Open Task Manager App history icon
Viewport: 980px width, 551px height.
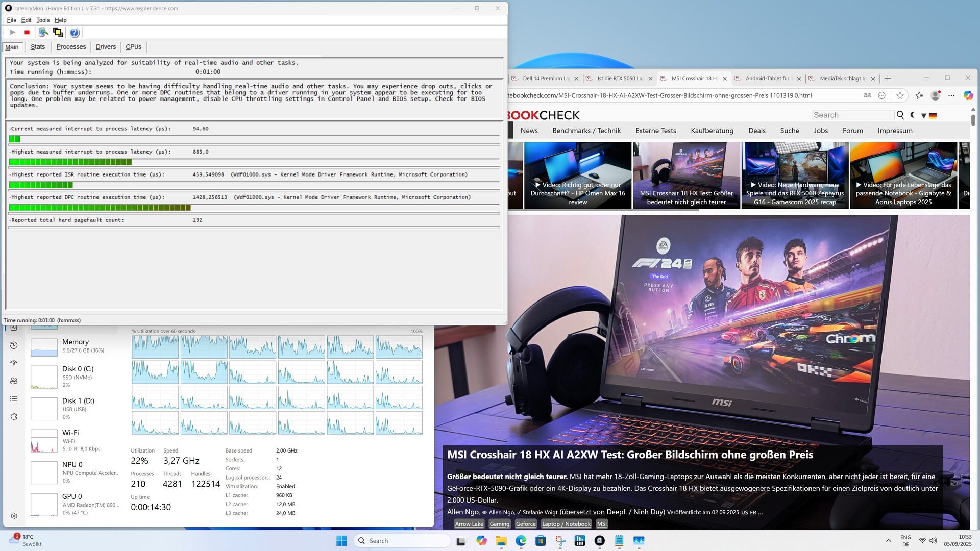[14, 345]
